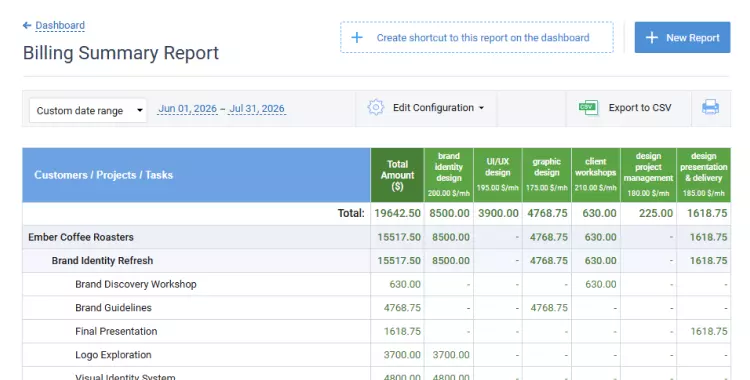Click the Total Amount ($) column header
This screenshot has width=750, height=380.
pos(397,175)
